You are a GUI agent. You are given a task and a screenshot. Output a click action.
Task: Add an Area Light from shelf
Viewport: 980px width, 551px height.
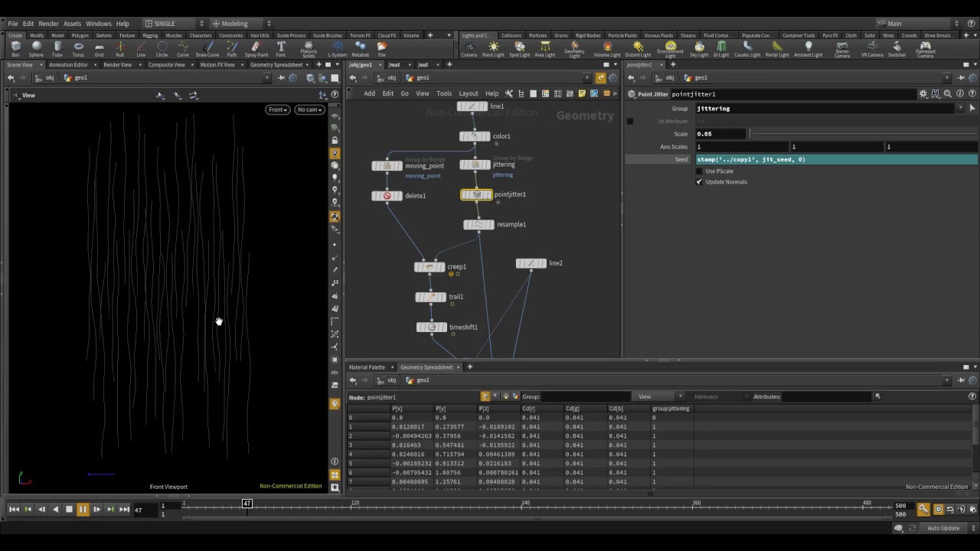544,49
